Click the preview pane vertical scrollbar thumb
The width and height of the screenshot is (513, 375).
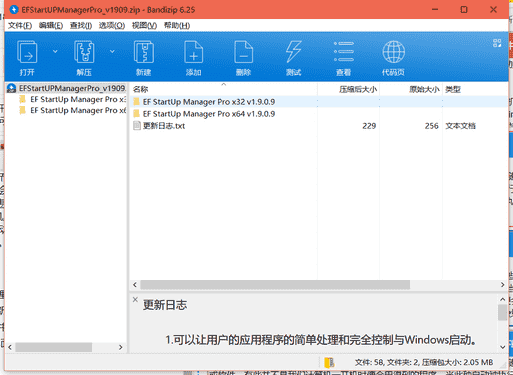503,312
